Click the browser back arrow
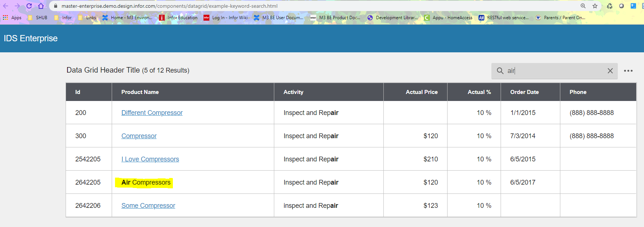 [x=6, y=6]
